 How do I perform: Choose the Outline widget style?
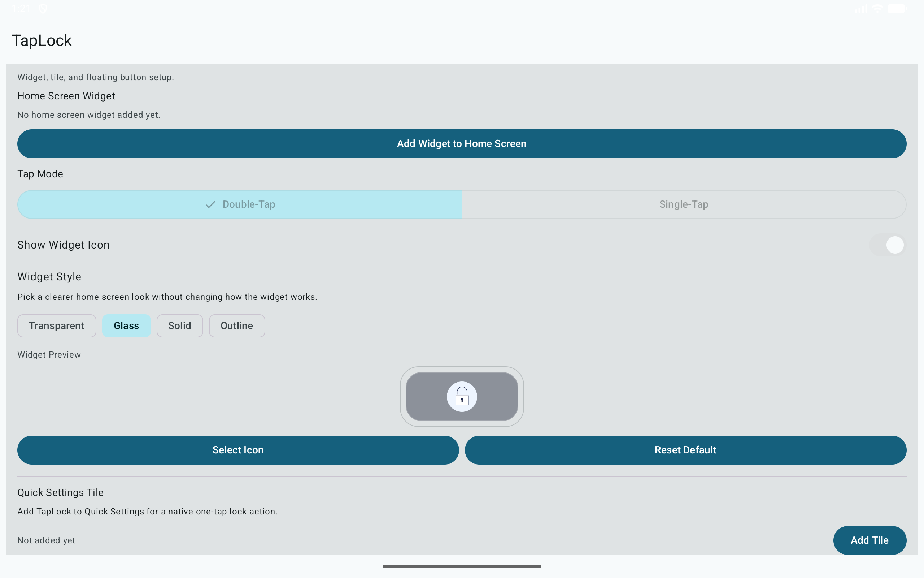pyautogui.click(x=237, y=326)
